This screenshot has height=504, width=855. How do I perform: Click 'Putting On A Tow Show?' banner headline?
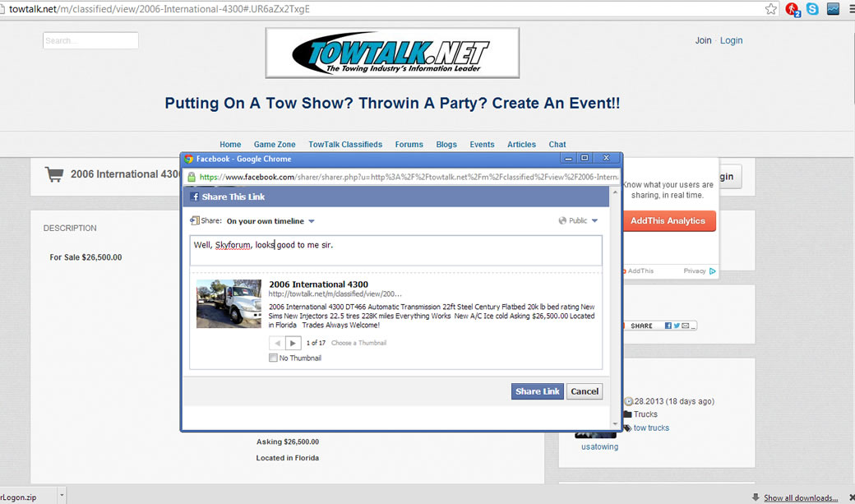tap(392, 103)
